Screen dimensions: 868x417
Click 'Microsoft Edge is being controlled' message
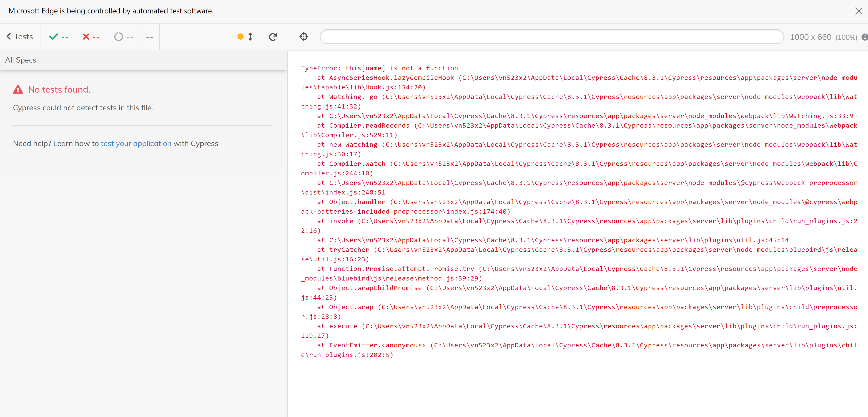click(111, 11)
